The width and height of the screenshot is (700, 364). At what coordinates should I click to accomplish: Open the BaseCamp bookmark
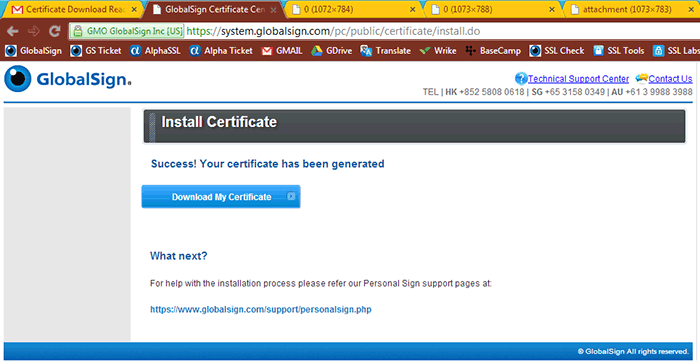(493, 51)
